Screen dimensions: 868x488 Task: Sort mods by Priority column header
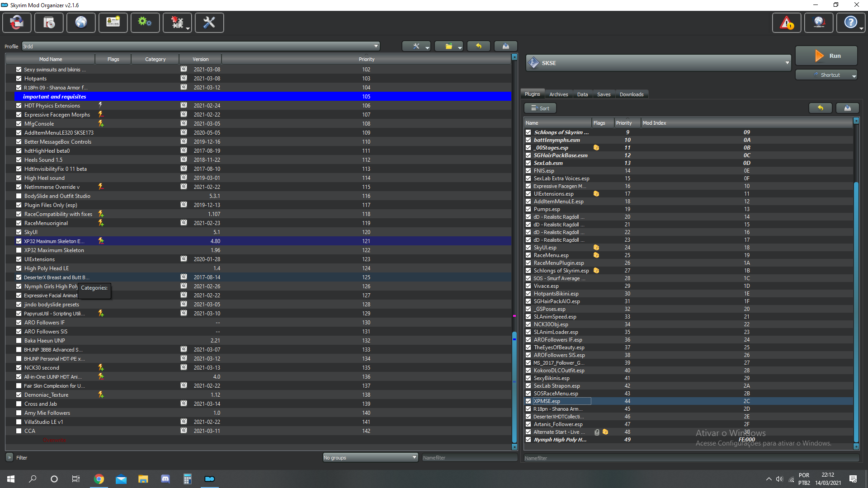pos(366,59)
